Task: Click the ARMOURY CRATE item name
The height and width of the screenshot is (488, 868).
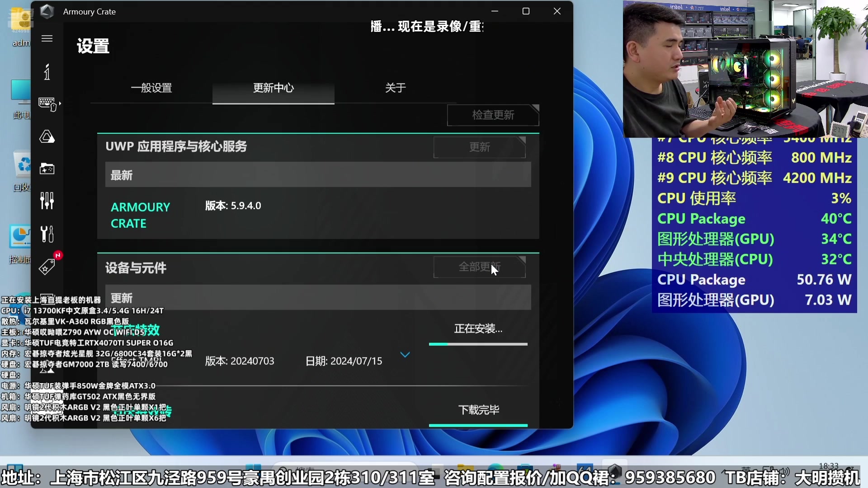Action: pyautogui.click(x=141, y=215)
